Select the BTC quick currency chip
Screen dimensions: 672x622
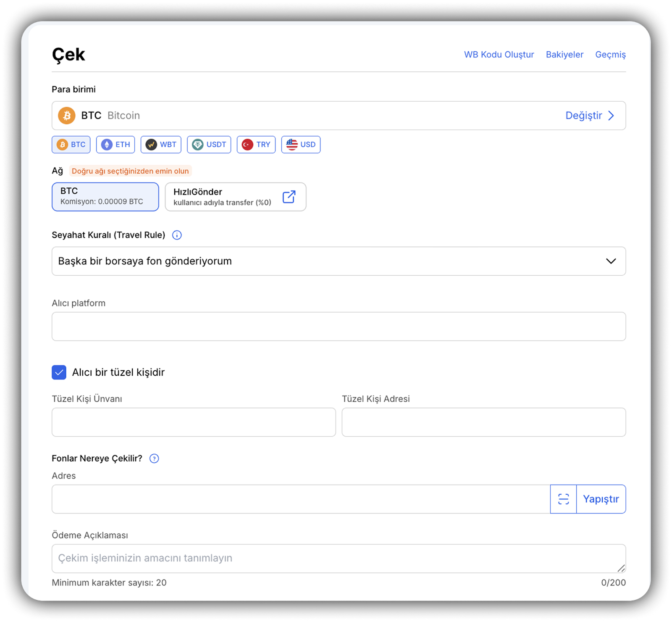(x=71, y=145)
